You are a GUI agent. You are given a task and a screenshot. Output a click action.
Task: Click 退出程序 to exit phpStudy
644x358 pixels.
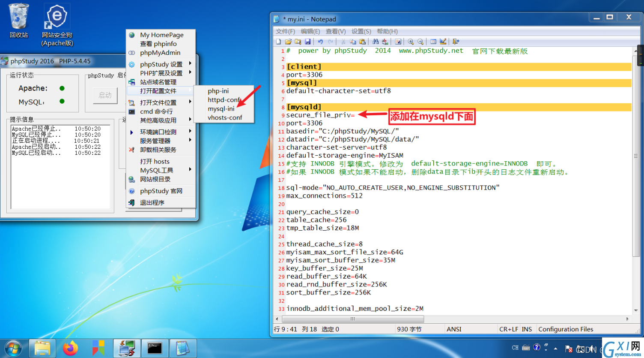click(161, 202)
